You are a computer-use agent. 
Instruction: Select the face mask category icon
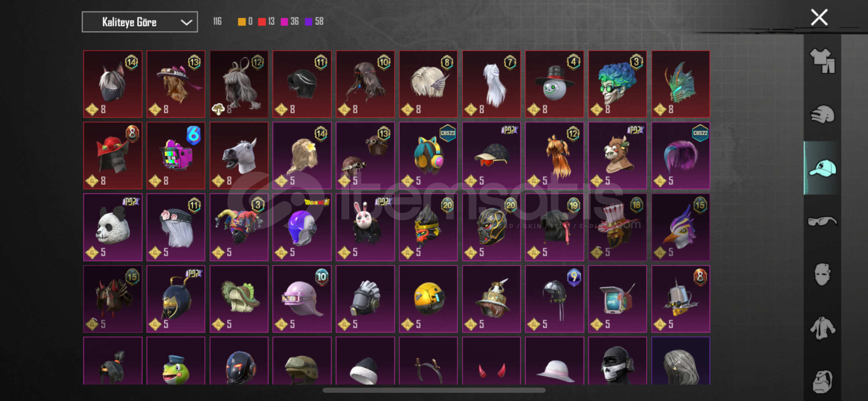[x=822, y=274]
